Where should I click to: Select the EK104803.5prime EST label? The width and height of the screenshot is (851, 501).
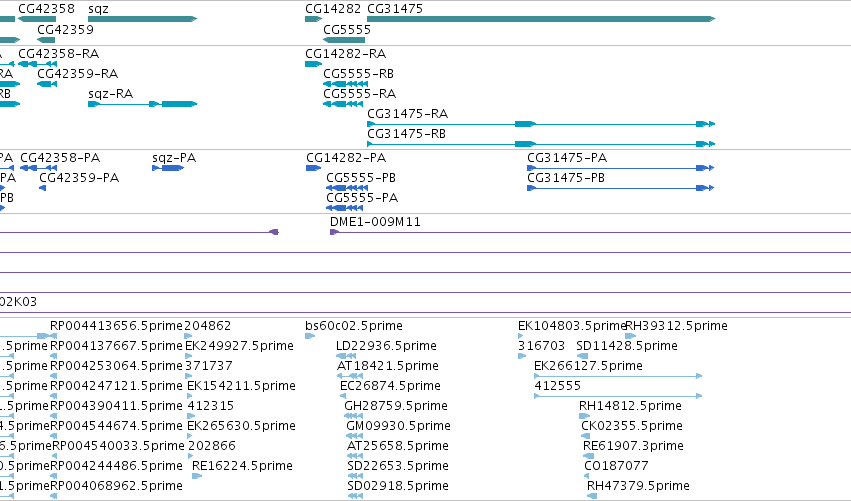(x=573, y=326)
